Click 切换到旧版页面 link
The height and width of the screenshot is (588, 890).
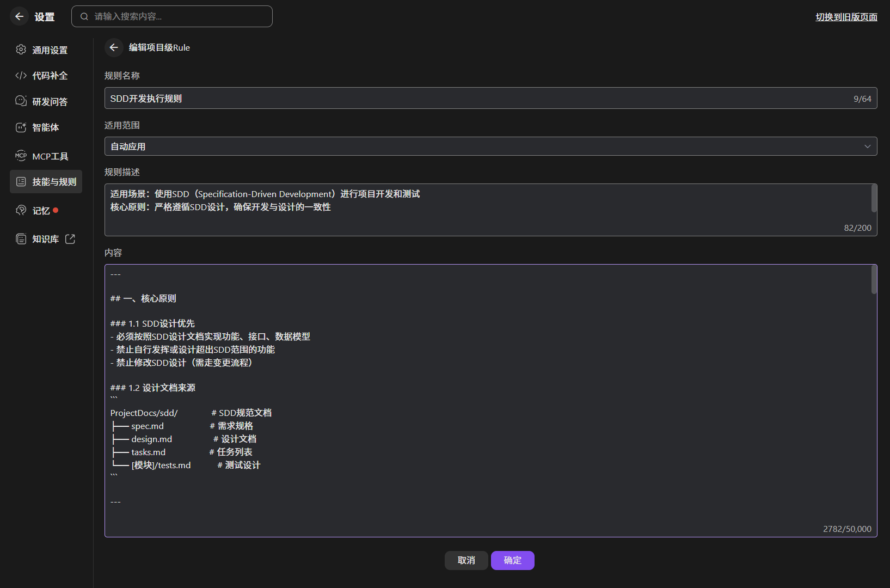pos(846,17)
